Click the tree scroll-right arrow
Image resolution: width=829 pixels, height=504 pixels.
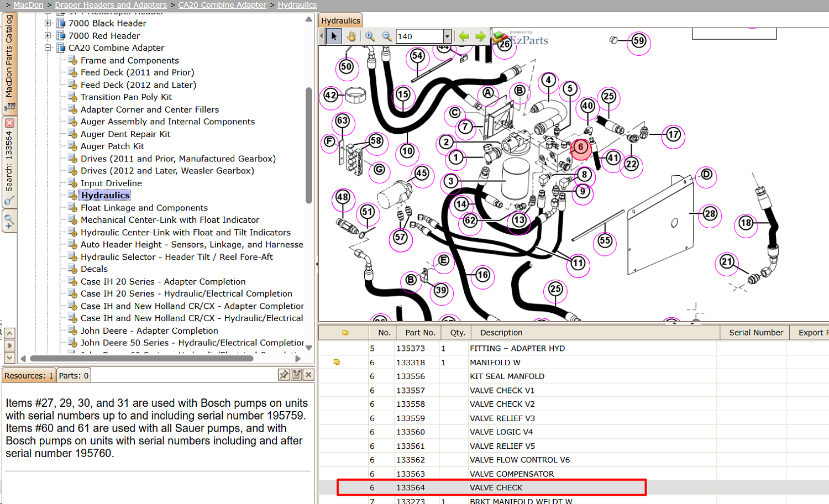tap(298, 359)
